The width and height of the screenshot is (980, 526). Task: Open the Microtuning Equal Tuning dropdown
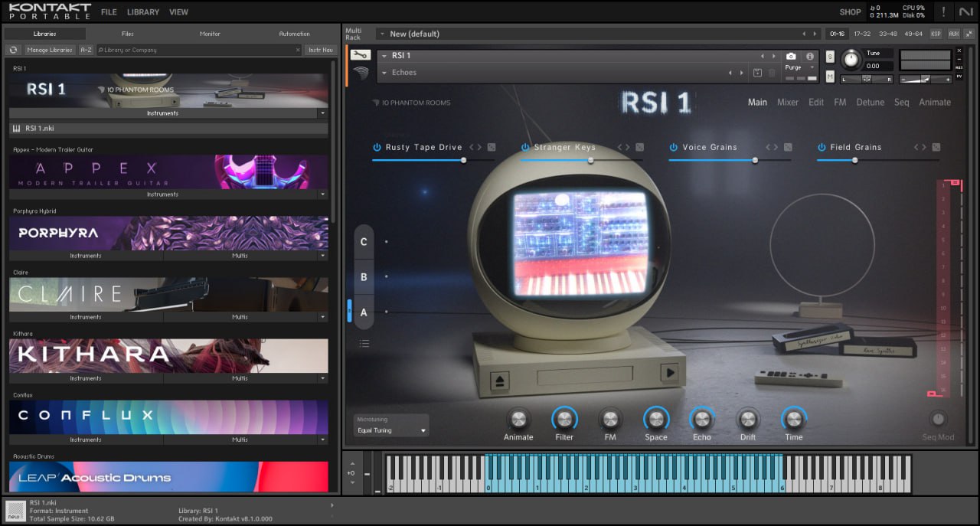391,430
